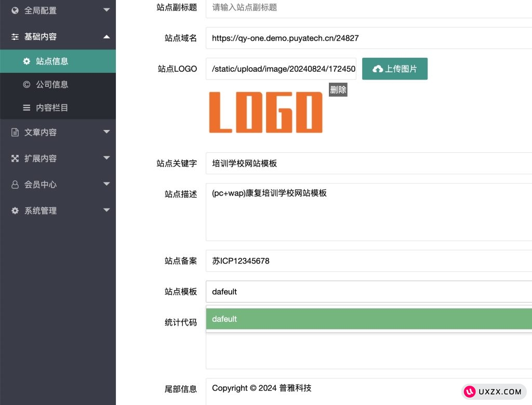
Task: Open the 公司信息 menu item
Action: (52, 84)
